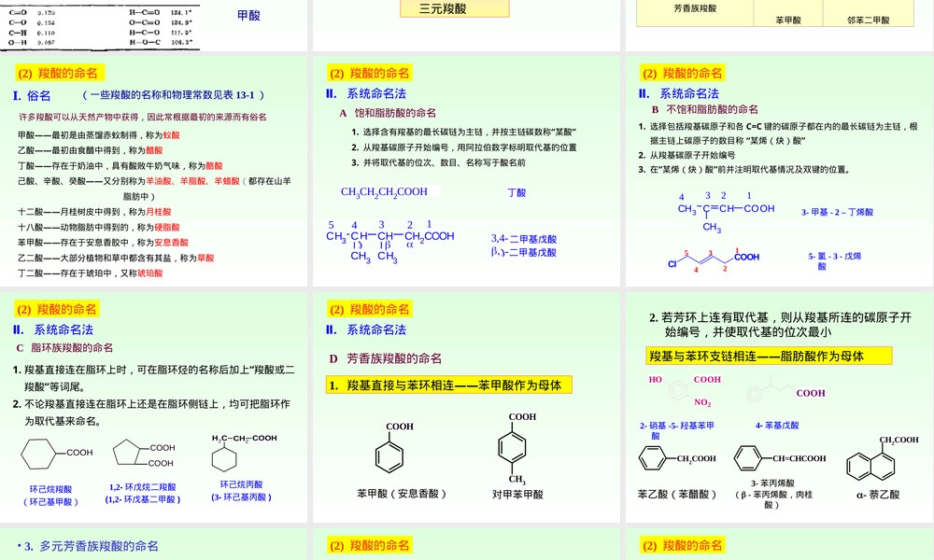Screen dimensions: 934x560
Task: Click the label 对甲苯甲酸
Action: click(x=517, y=494)
